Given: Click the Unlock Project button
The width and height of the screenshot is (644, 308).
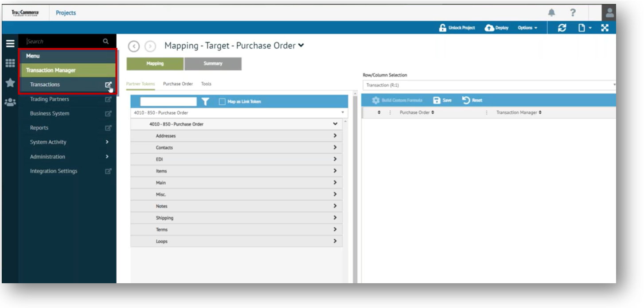Looking at the screenshot, I should [x=457, y=27].
